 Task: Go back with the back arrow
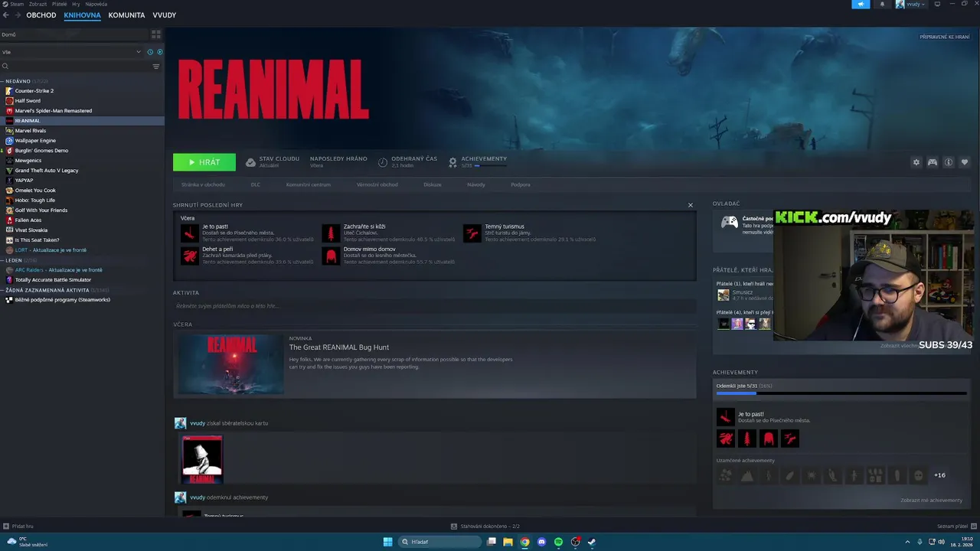(x=6, y=15)
